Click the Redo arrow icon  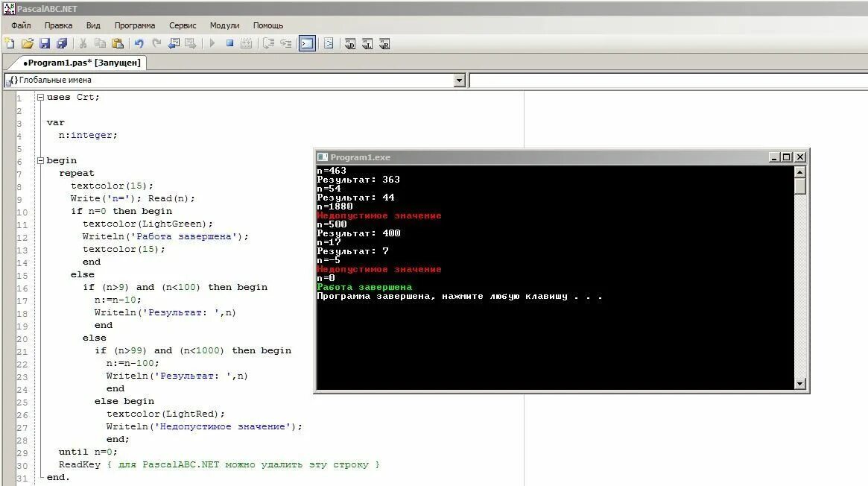click(156, 43)
